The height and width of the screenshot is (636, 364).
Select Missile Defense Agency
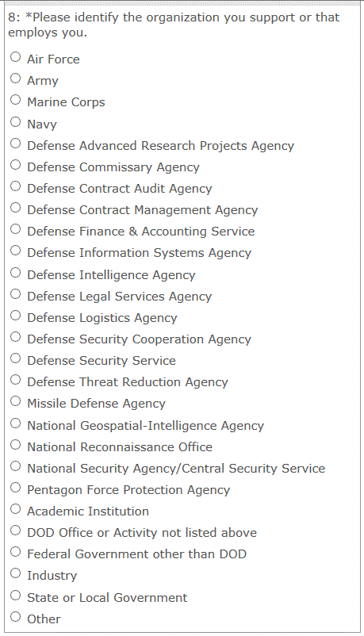[15, 401]
